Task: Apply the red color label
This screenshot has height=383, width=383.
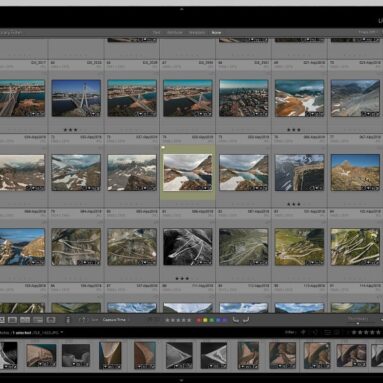Action: (199, 320)
